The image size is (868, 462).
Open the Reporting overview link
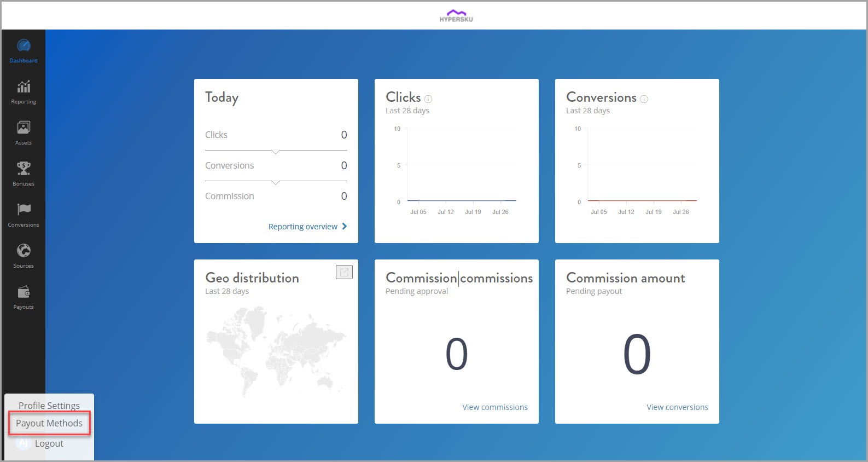coord(303,227)
